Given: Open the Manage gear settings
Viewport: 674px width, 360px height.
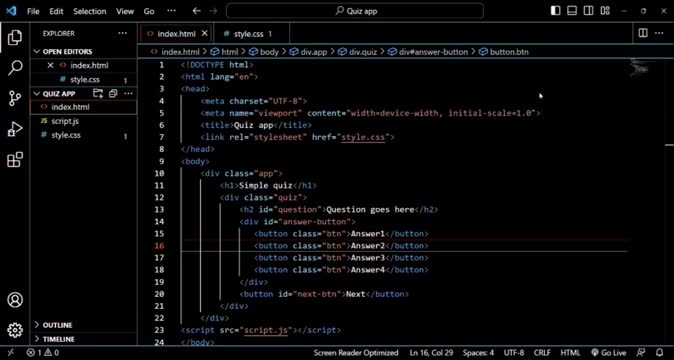Looking at the screenshot, I should 15,330.
